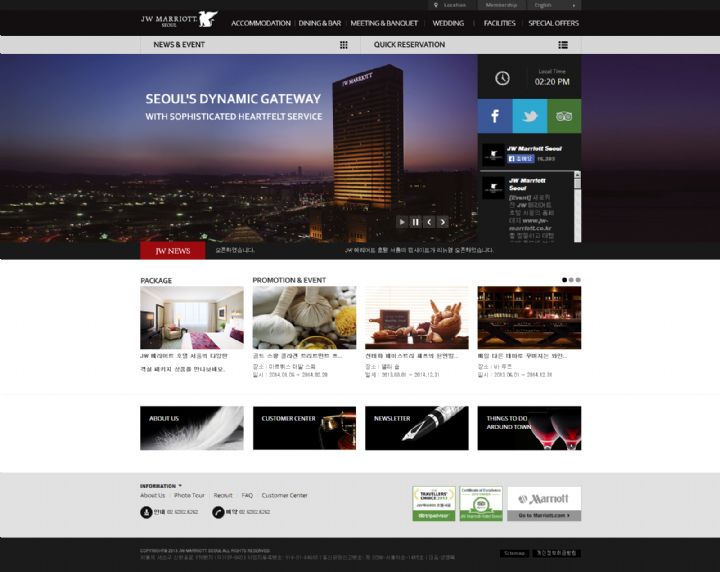Open the Special Offers menu
Viewport: 720px width, 572px height.
point(553,23)
